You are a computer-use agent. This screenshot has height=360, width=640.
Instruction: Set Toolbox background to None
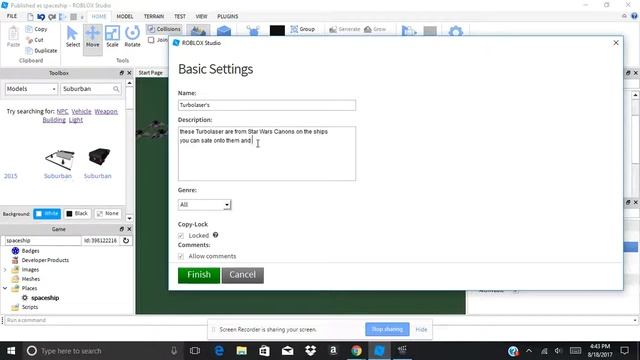coord(108,213)
